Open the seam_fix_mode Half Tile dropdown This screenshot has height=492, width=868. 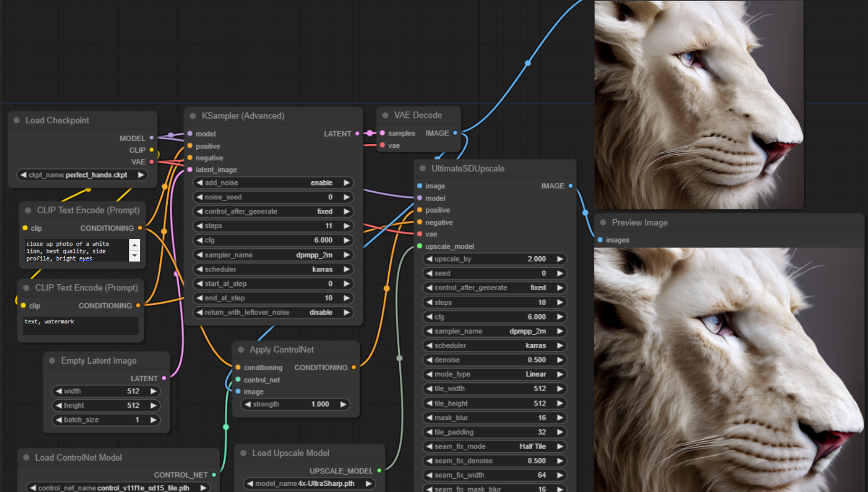[x=494, y=446]
